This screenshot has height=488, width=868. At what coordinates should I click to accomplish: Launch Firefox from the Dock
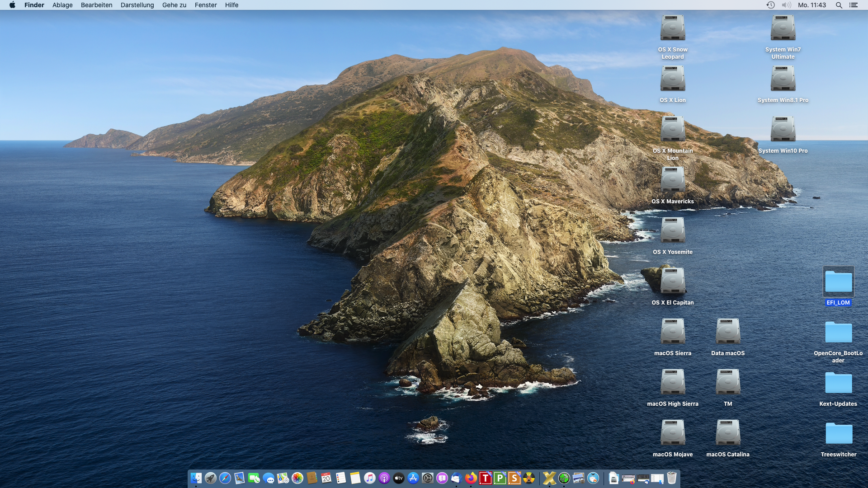[471, 478]
